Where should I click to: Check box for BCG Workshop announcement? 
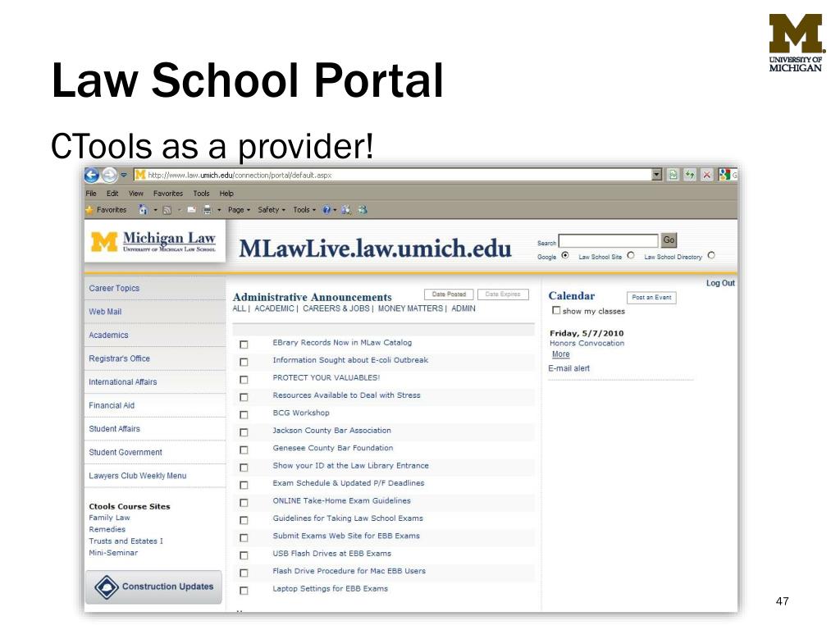point(244,414)
